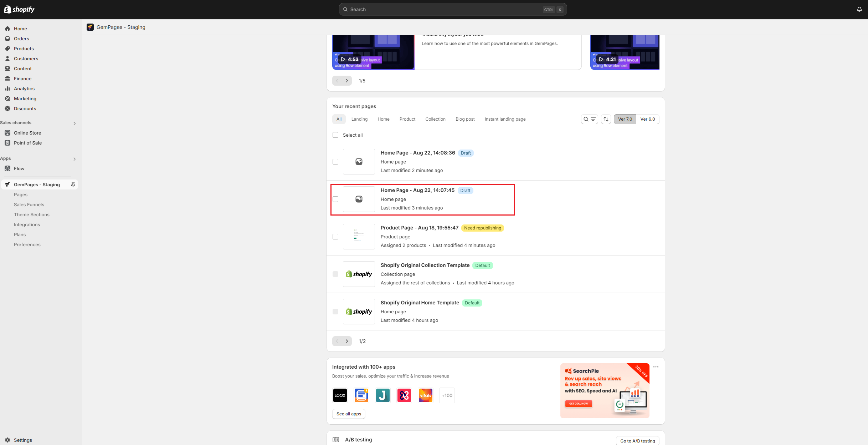Viewport: 868px width, 445px height.
Task: Switch to the Landing tab filter
Action: click(359, 119)
